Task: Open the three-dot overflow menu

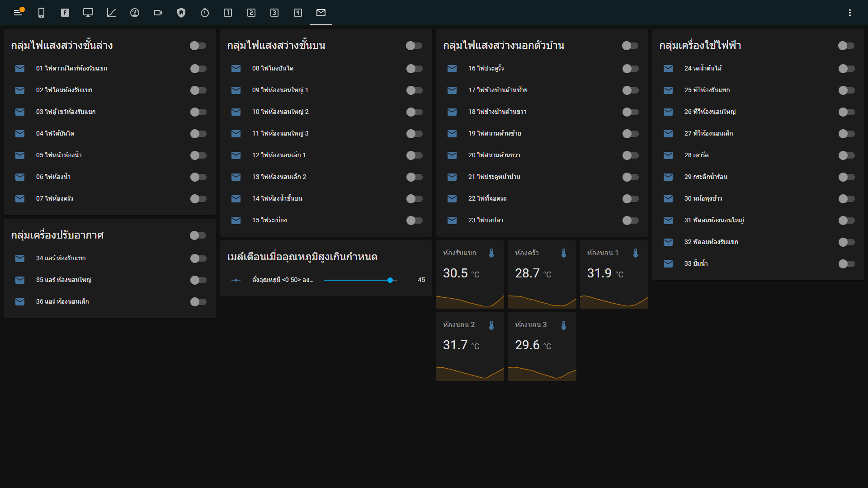Action: point(850,13)
